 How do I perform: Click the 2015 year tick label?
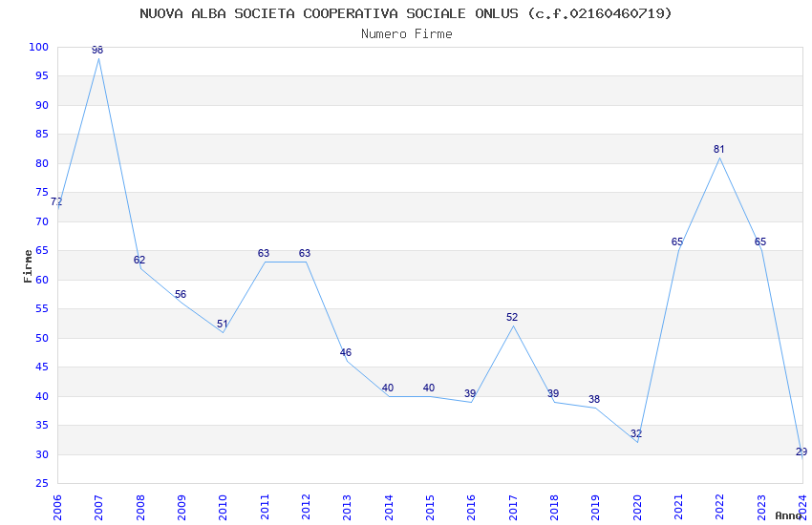click(430, 507)
